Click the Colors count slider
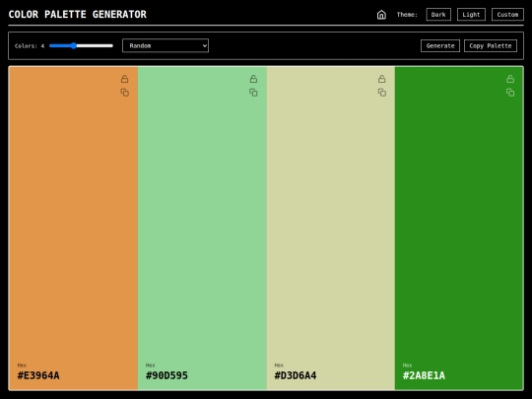The height and width of the screenshot is (399, 532). (x=81, y=45)
